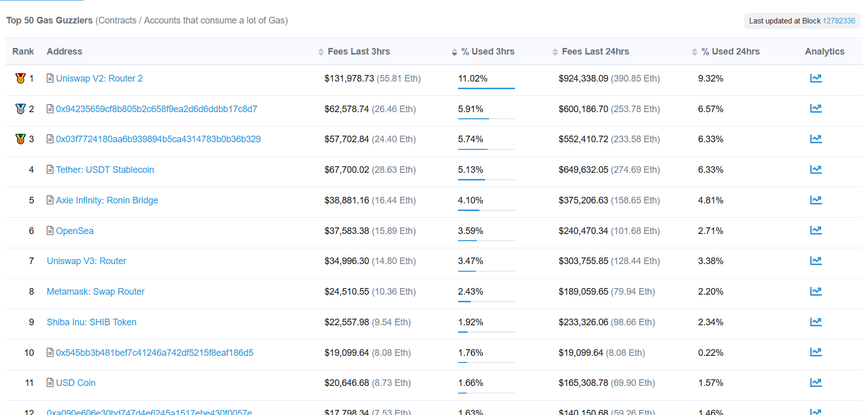Open analytics chart icon for Tether: USDT Stablecoin
868x415 pixels.
815,170
